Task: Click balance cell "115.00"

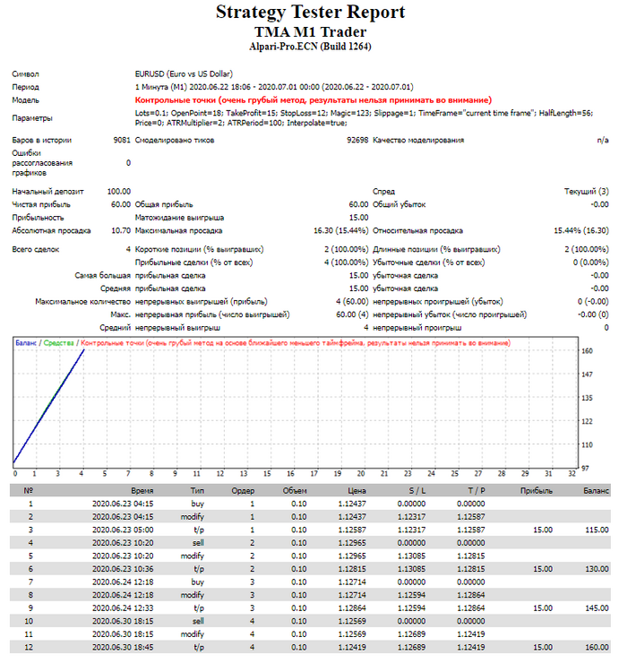Action: [597, 530]
